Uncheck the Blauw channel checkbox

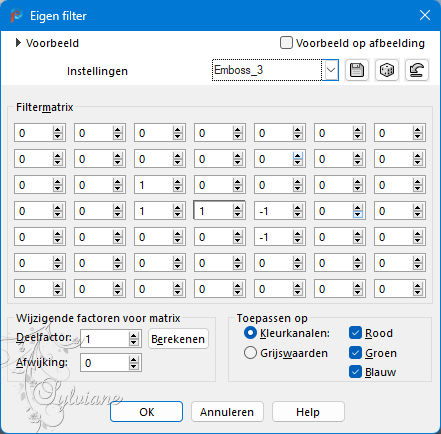pyautogui.click(x=355, y=372)
